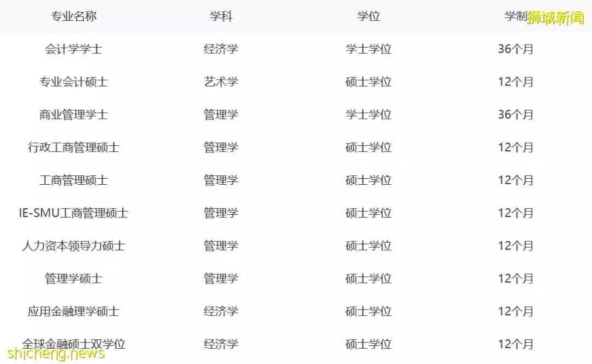Click the 管理学硕士 program name

[x=73, y=278]
